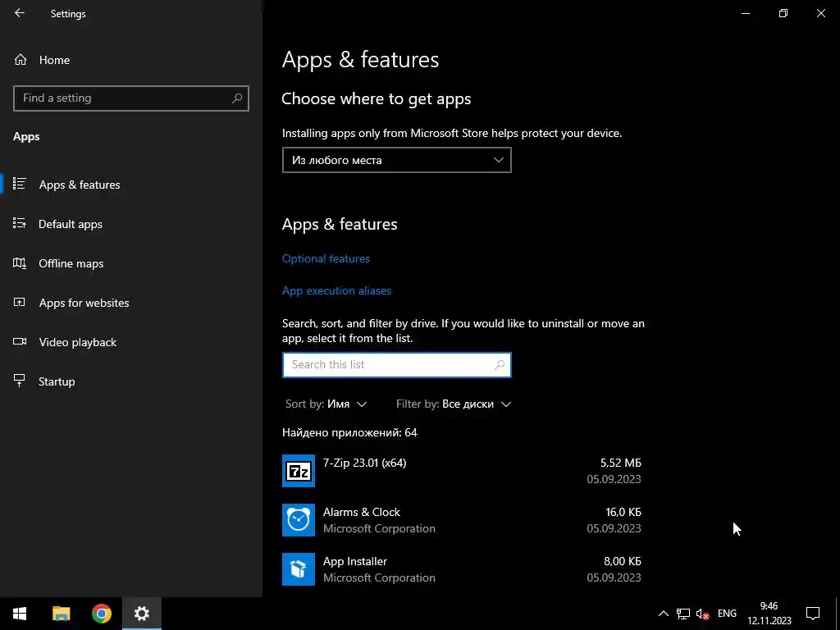Click Apps for websites icon

20,302
